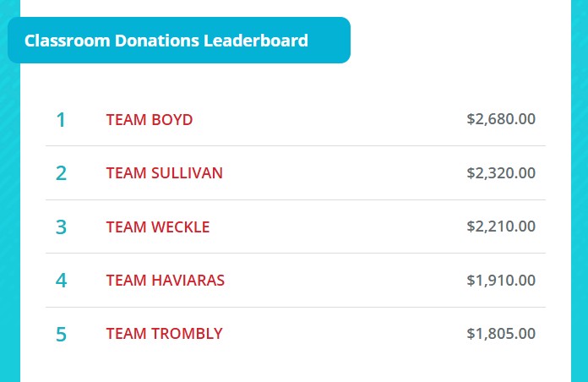Click the divider line above Team Trombly
Screen dimensions: 588x382
[x=296, y=307]
